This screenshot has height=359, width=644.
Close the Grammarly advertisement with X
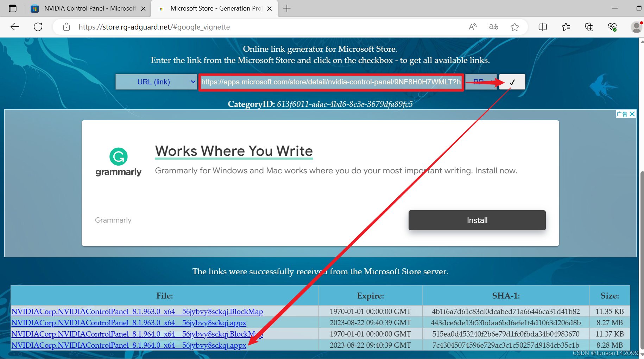click(x=632, y=114)
